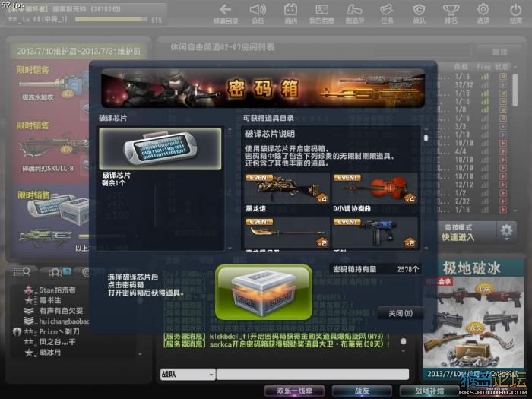
Task: Click chip list scroll up arrow
Action: pyautogui.click(x=230, y=129)
